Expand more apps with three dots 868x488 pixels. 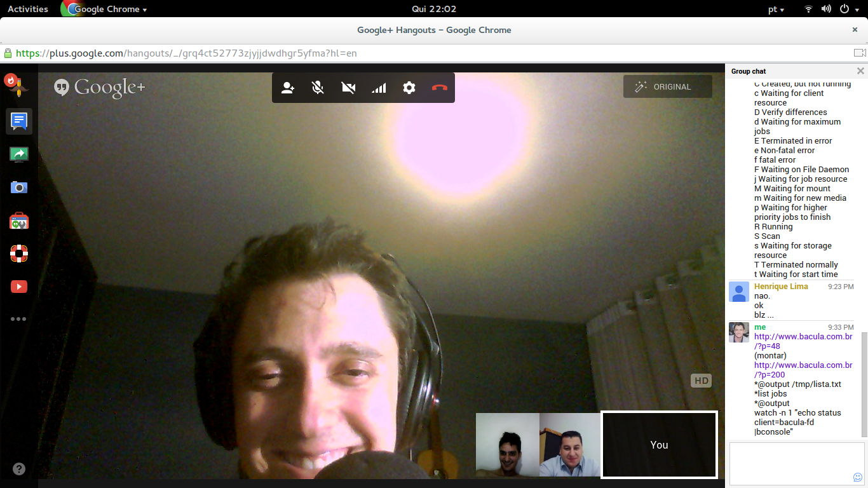point(18,319)
